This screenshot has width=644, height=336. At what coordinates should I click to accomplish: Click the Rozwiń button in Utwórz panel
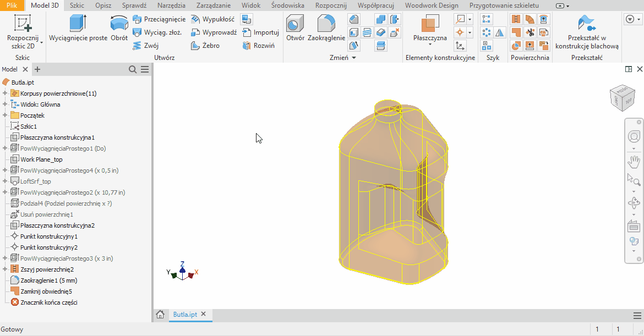[x=258, y=46]
